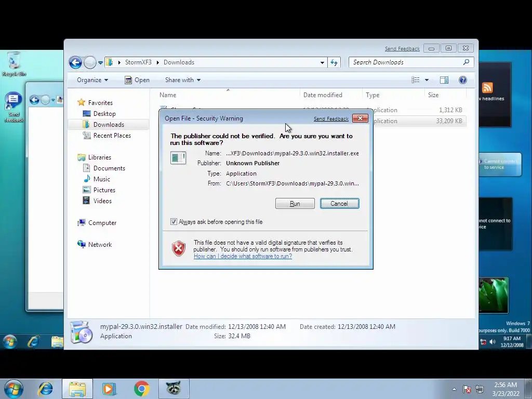Click the Explorer back arrow button
Screen dimensions: 532x399
pos(75,62)
